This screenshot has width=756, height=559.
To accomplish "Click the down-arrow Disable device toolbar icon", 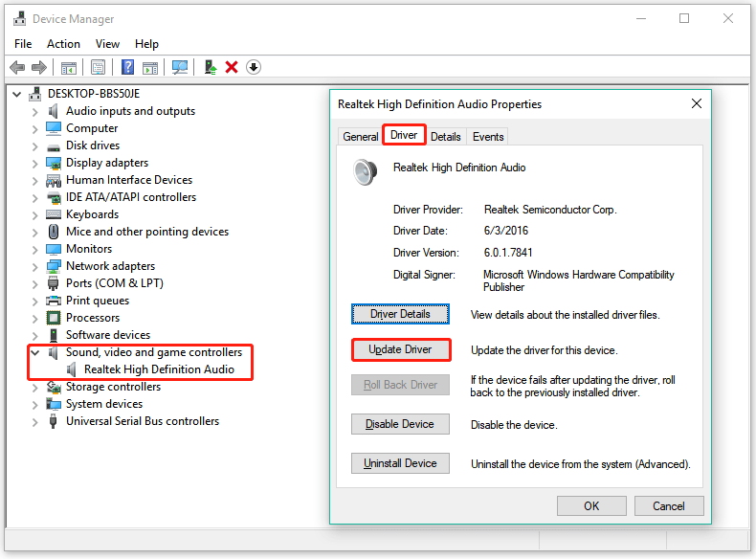I will 254,67.
